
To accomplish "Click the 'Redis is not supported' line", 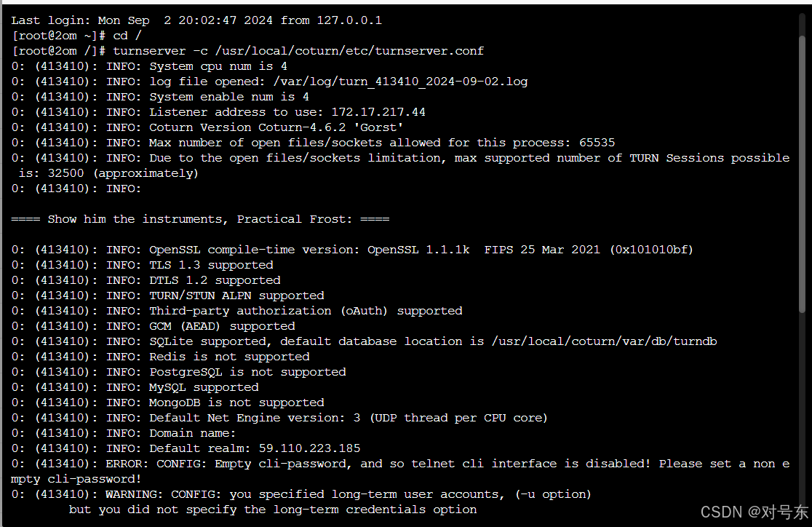I will pyautogui.click(x=161, y=357).
